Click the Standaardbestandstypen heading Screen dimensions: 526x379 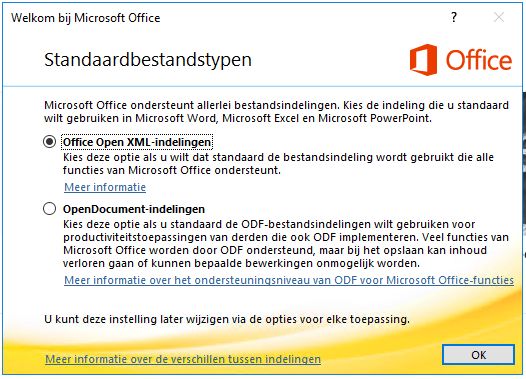148,60
